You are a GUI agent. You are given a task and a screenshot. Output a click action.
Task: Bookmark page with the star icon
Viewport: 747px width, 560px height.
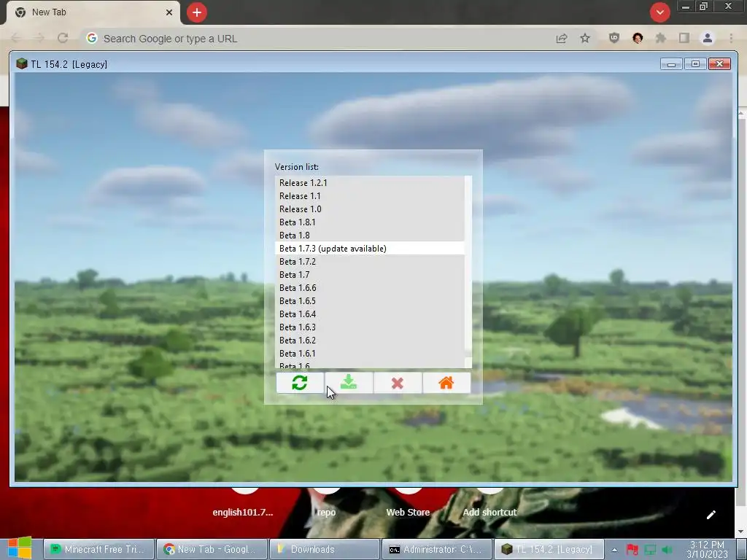coord(585,38)
